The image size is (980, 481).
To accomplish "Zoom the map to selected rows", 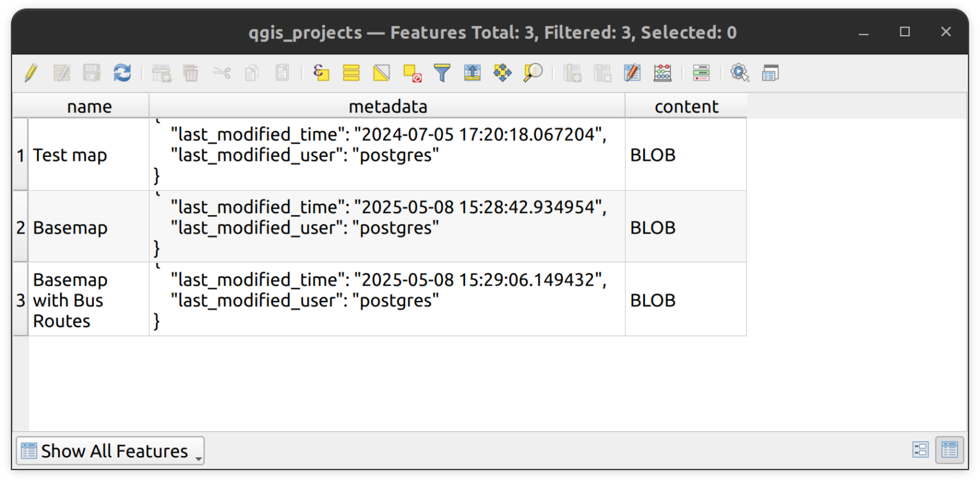I will [x=533, y=73].
